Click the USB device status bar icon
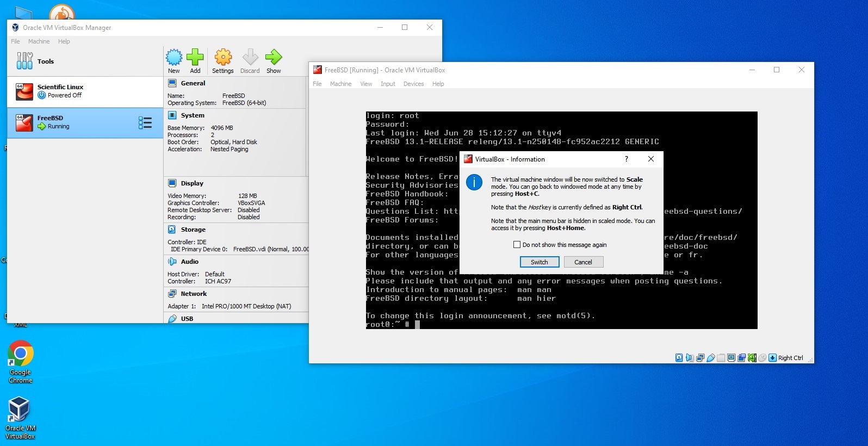868x446 pixels. point(711,358)
